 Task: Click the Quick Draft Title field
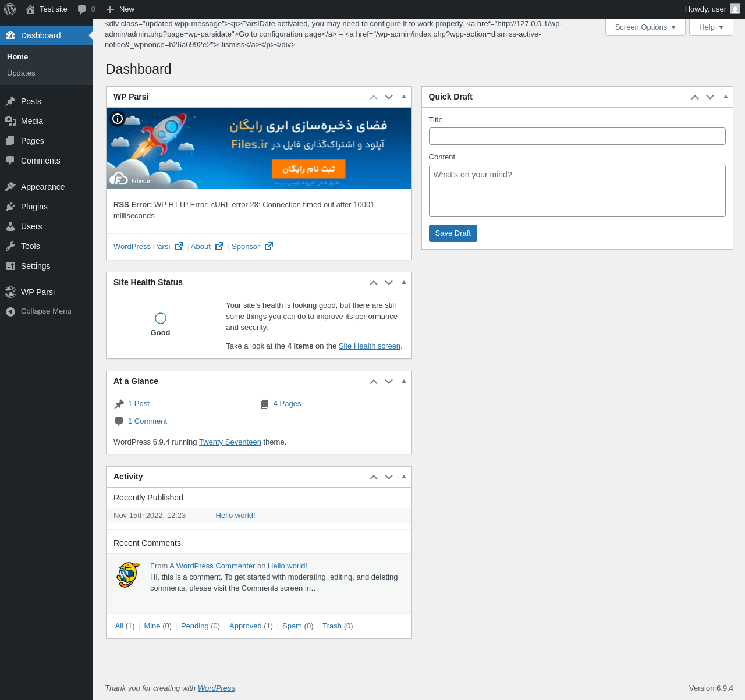pos(577,136)
